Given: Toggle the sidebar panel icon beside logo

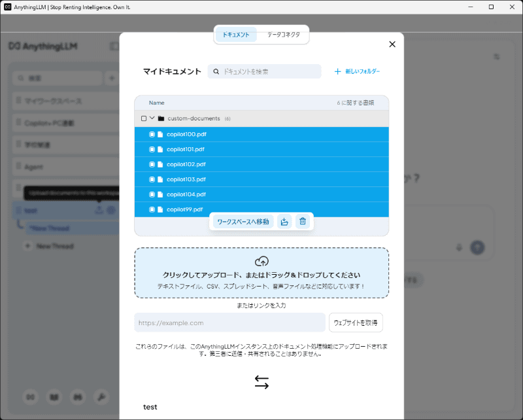Looking at the screenshot, I should (114, 46).
